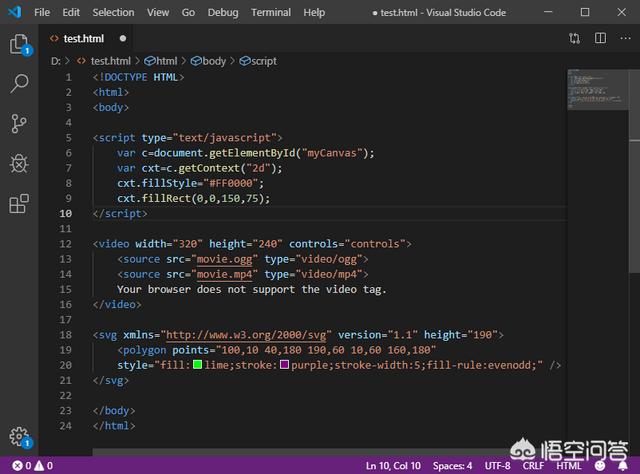The height and width of the screenshot is (474, 640).
Task: Click line number 1 in gutter
Action: pyautogui.click(x=69, y=77)
